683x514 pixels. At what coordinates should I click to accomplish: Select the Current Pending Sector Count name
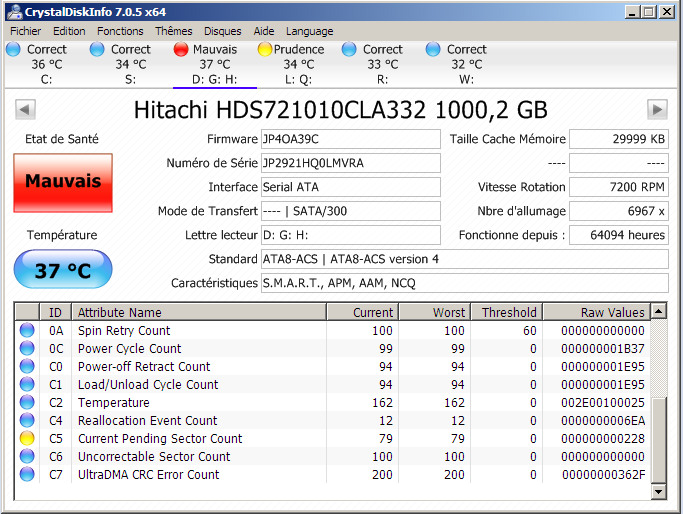point(160,439)
